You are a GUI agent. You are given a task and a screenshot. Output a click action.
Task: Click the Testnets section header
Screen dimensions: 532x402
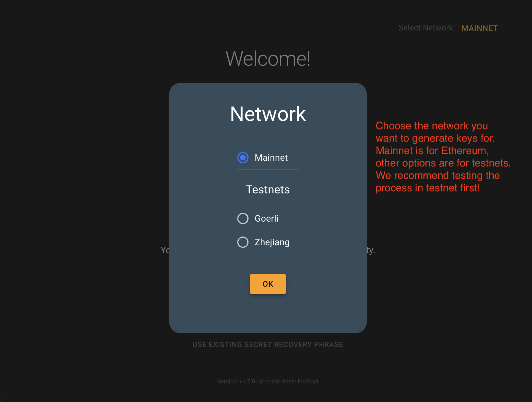[x=267, y=190]
